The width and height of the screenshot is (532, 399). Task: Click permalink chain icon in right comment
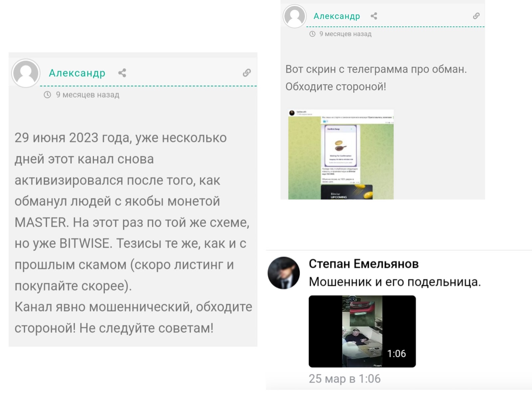click(476, 16)
